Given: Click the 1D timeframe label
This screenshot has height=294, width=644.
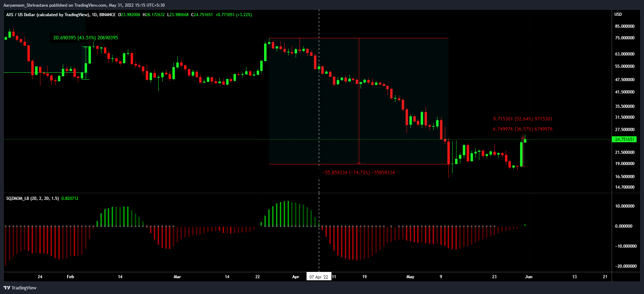Looking at the screenshot, I should (x=94, y=15).
